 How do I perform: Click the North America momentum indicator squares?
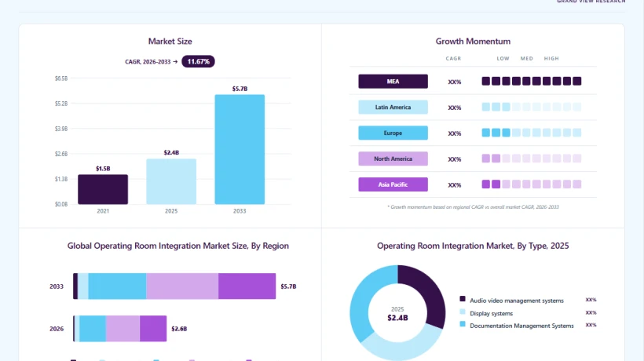tap(532, 159)
